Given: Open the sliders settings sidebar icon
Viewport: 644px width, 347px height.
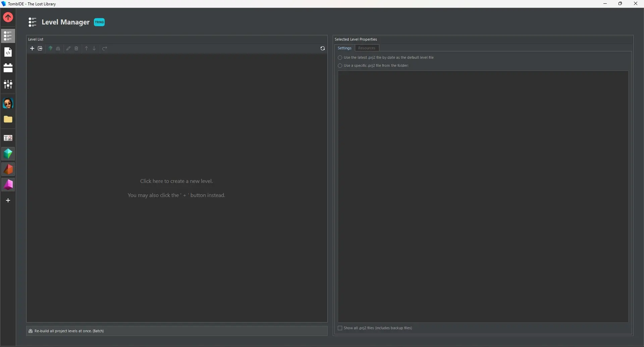Looking at the screenshot, I should [8, 84].
